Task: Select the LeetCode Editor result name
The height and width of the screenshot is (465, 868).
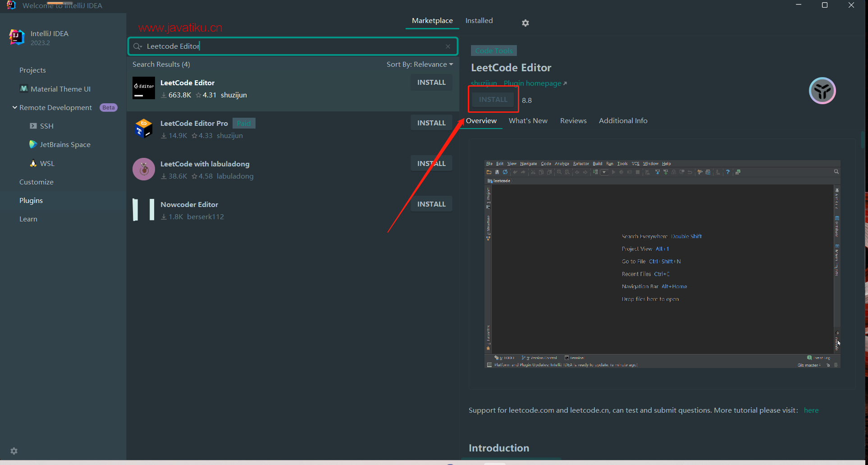Action: [187, 83]
